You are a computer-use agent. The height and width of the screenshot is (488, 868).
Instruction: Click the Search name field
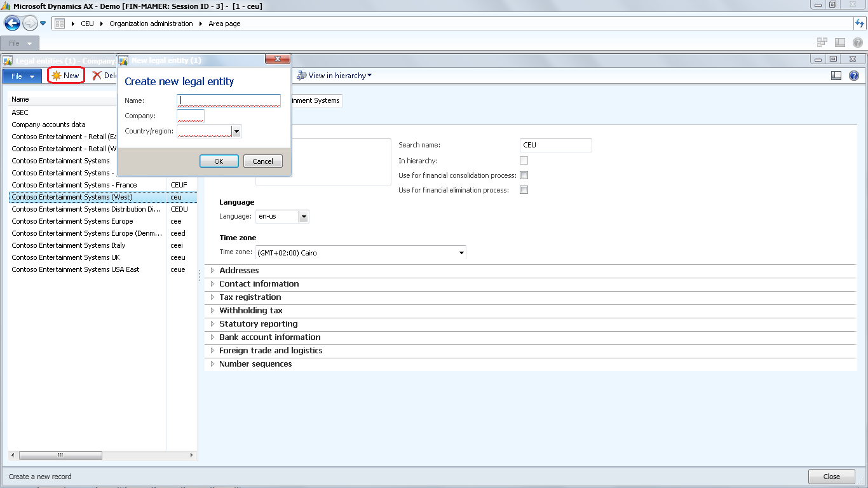click(556, 146)
